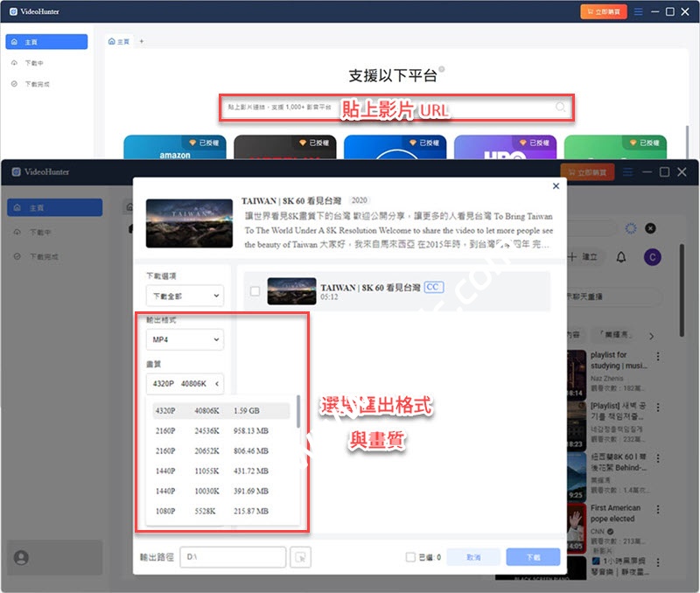Screen dimensions: 700x593
Task: Click the 主頁 browser tab at top
Action: click(x=118, y=40)
